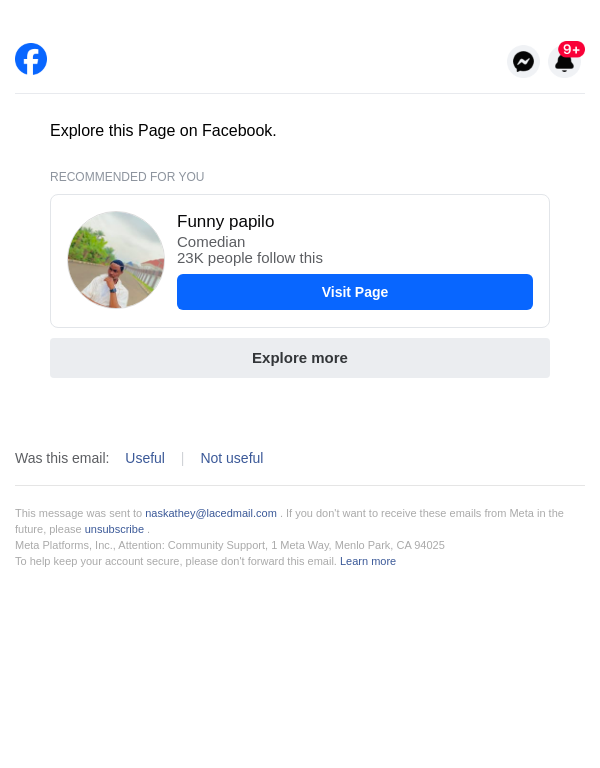Click the naskathey@lacedmail.com email link
The width and height of the screenshot is (600, 768).
click(x=211, y=513)
